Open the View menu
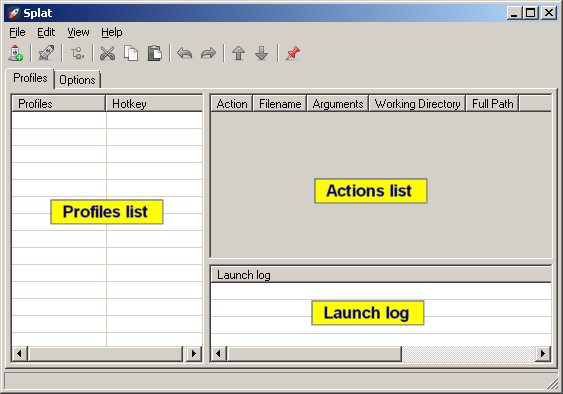This screenshot has width=563, height=394. point(78,32)
